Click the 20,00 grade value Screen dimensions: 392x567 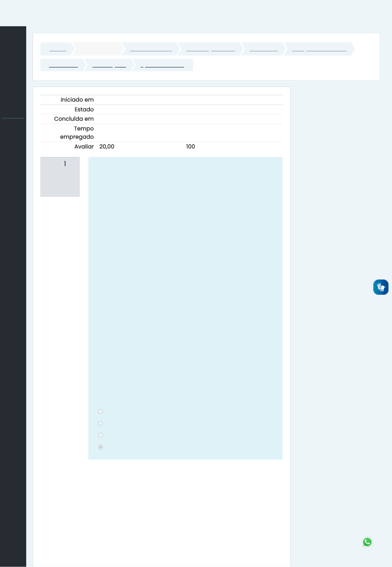pyautogui.click(x=107, y=147)
